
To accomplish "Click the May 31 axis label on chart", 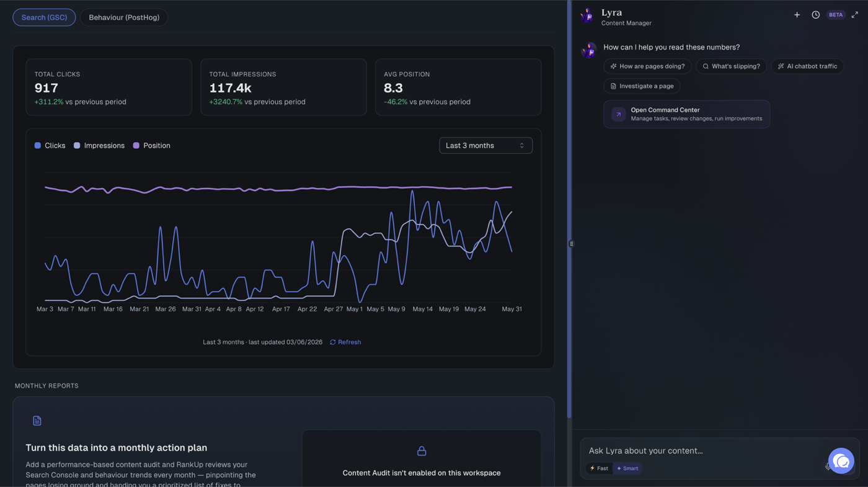I will pyautogui.click(x=511, y=309).
